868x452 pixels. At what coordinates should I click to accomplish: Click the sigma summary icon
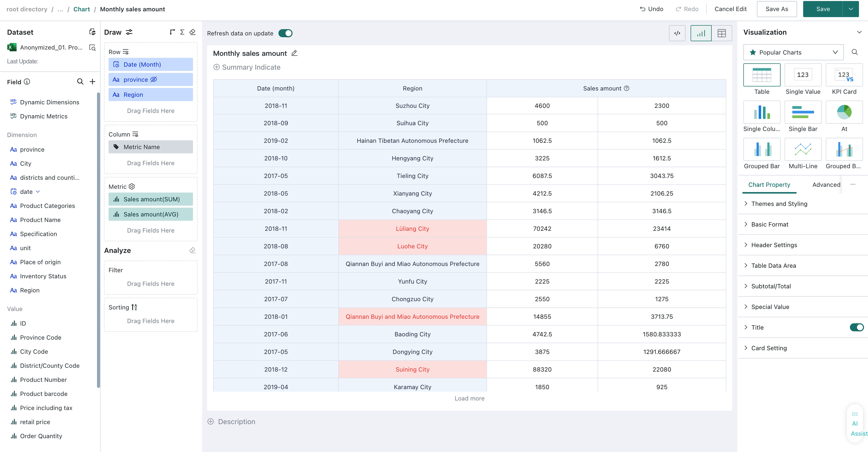point(182,32)
